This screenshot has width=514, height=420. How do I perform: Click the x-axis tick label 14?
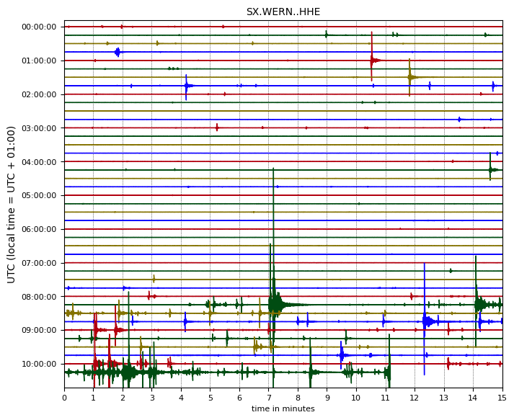[x=473, y=398]
